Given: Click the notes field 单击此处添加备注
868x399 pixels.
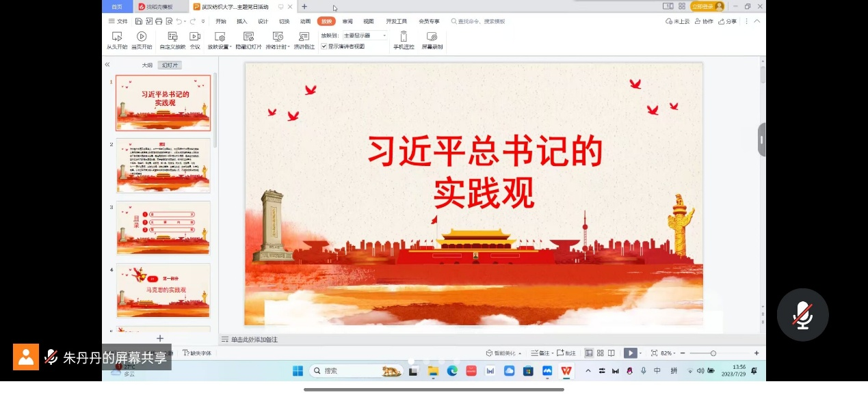Looking at the screenshot, I should [x=254, y=340].
